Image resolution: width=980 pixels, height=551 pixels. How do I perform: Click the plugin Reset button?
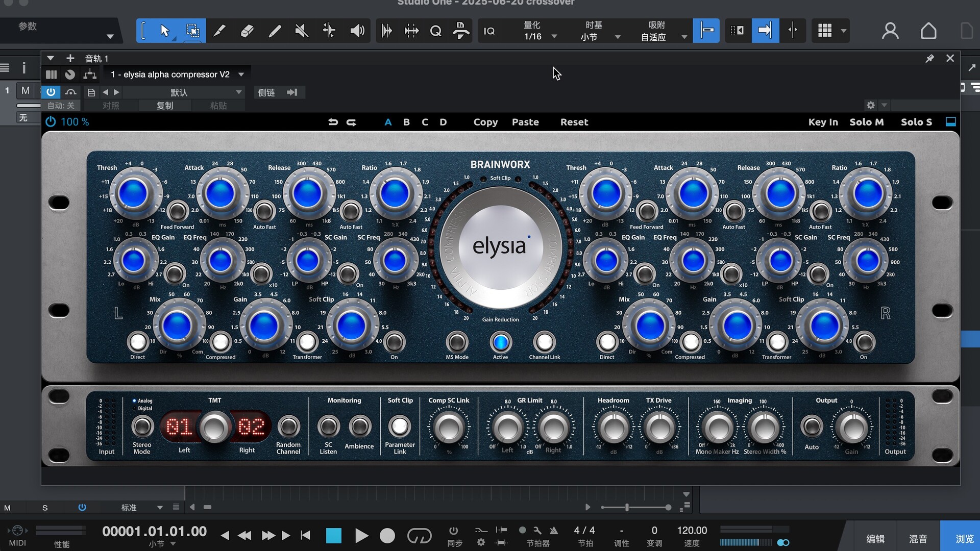574,122
